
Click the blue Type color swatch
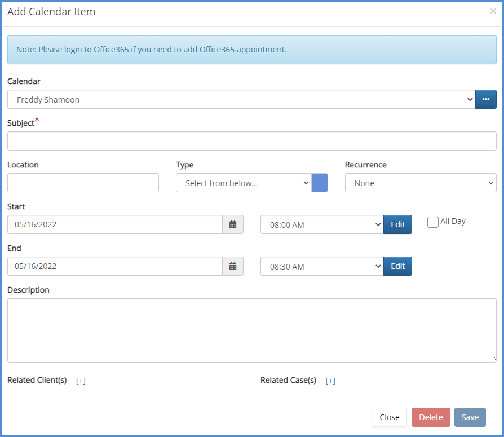click(320, 183)
